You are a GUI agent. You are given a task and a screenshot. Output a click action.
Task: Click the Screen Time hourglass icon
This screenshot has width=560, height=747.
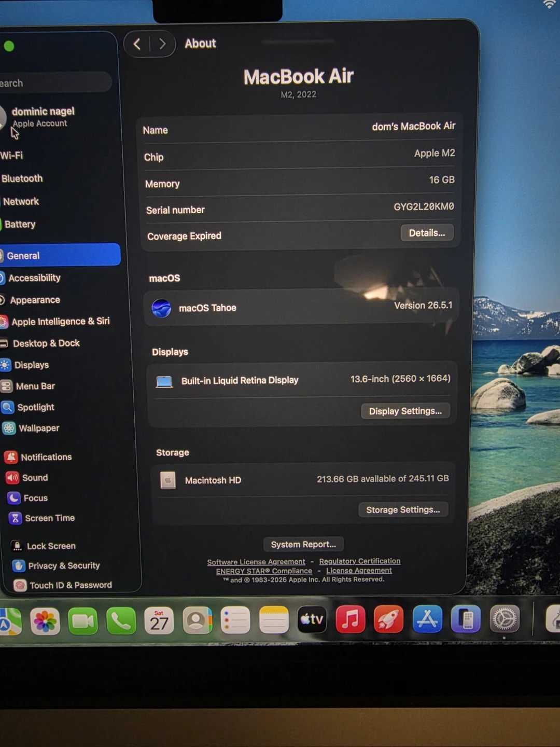click(16, 518)
